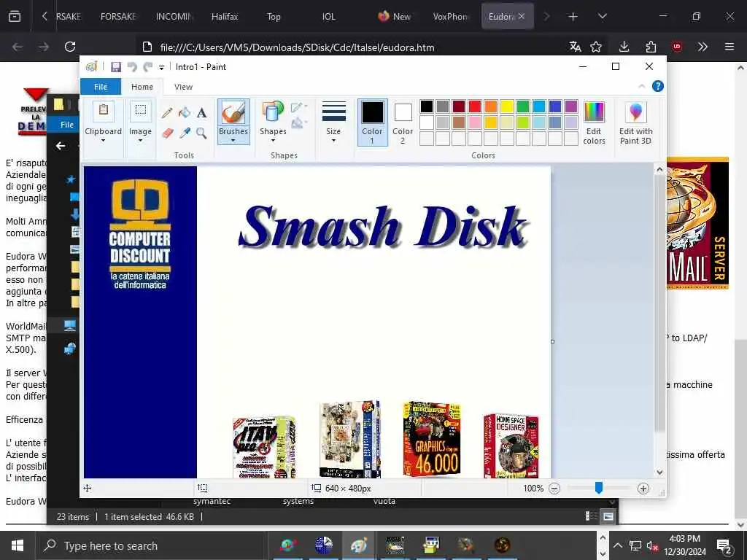The height and width of the screenshot is (560, 747).
Task: Open the Firefox Downloads panel
Action: 624,47
